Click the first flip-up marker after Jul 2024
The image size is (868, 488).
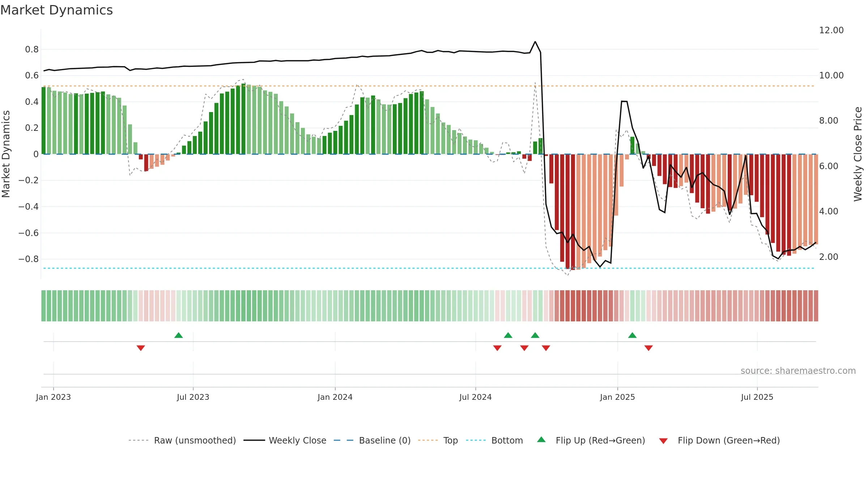508,335
